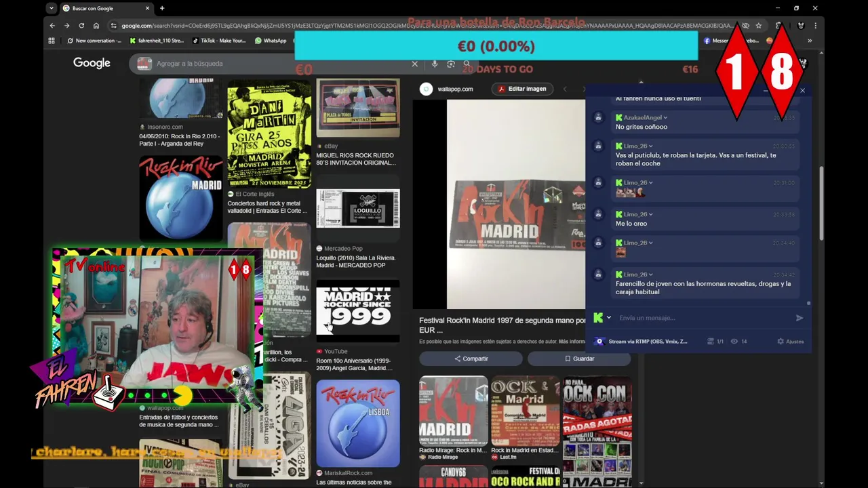
Task: Click the 'Editar imagen' button
Action: pos(522,89)
